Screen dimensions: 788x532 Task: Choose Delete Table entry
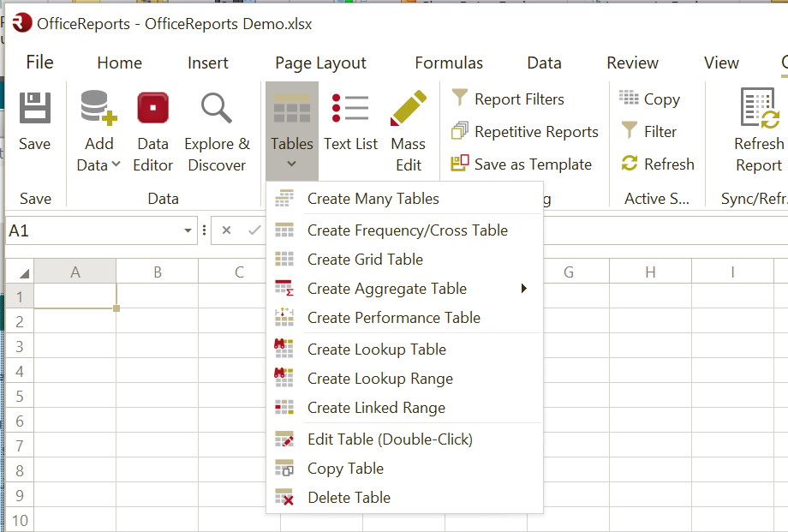point(404,498)
